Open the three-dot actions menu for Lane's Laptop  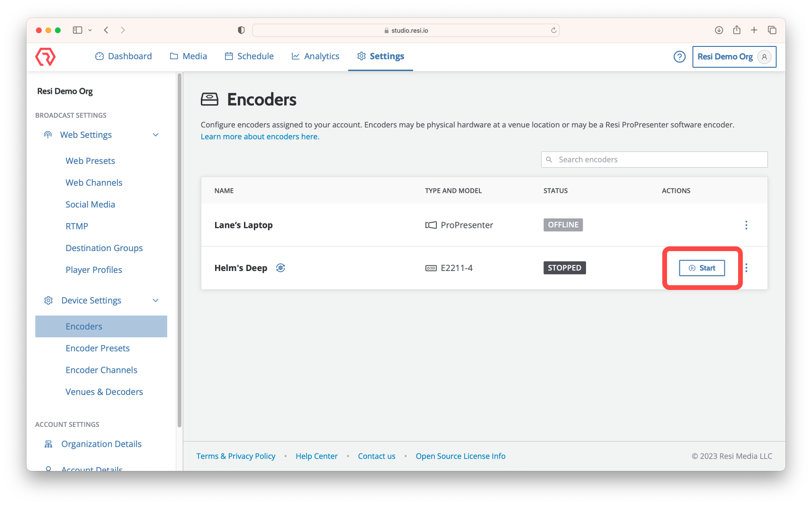[x=746, y=225]
